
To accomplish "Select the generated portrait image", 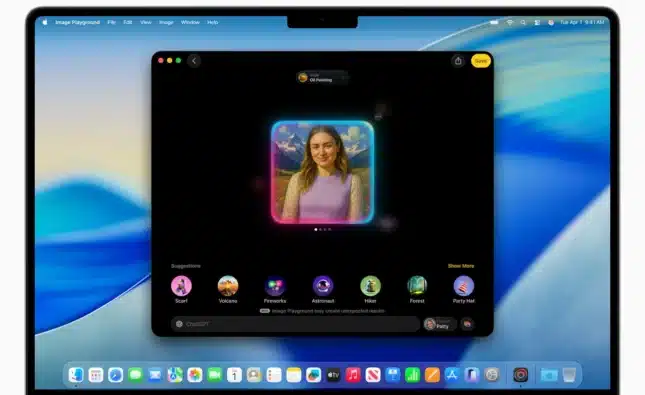I will tap(322, 172).
